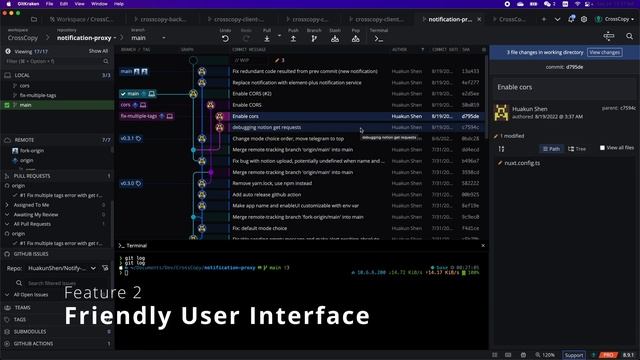Viewport: 640px width, 360px height.
Task: Open the notifications bell
Action: click(x=571, y=19)
